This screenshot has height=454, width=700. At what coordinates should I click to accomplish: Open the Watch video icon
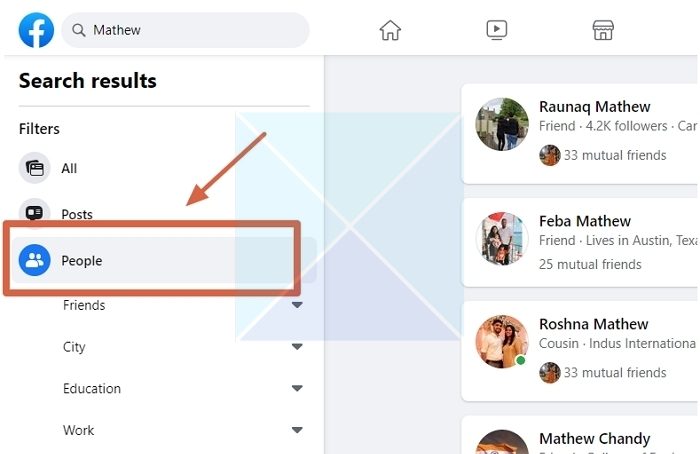497,30
